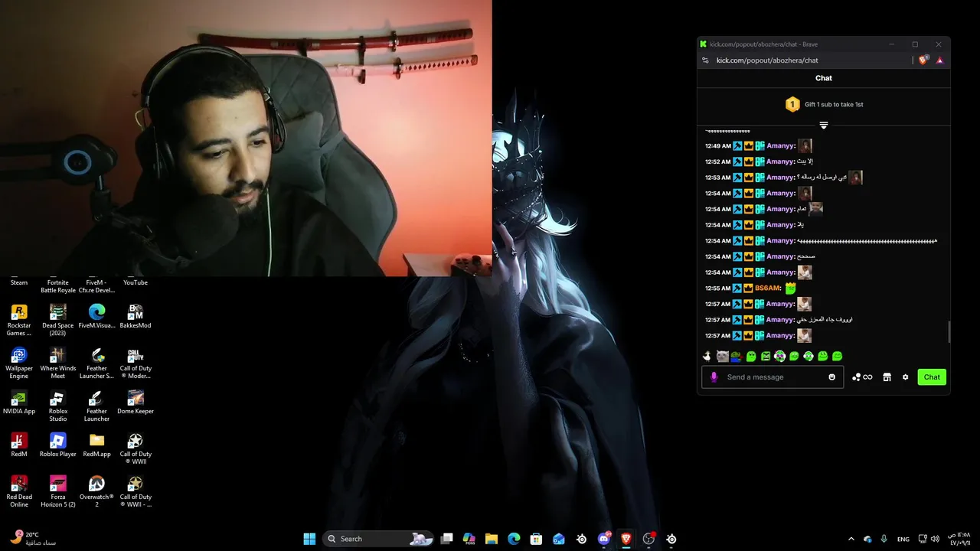Open Task View from the taskbar

click(x=446, y=539)
